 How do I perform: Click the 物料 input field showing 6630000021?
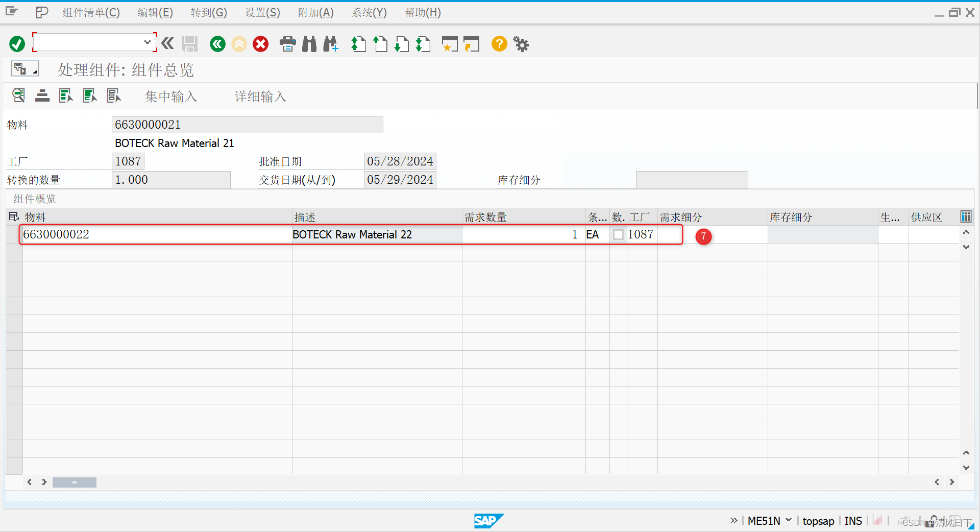(x=247, y=124)
